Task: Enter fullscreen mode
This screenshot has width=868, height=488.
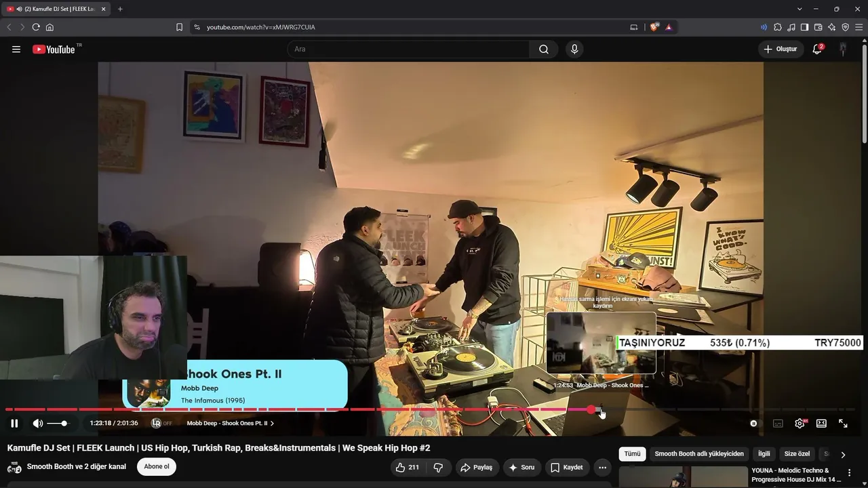Action: click(x=843, y=424)
